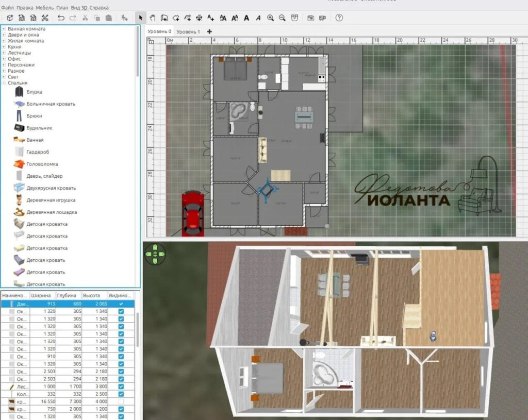Click the Open home toolbar icon
Image resolution: width=528 pixels, height=420 pixels.
(22, 18)
